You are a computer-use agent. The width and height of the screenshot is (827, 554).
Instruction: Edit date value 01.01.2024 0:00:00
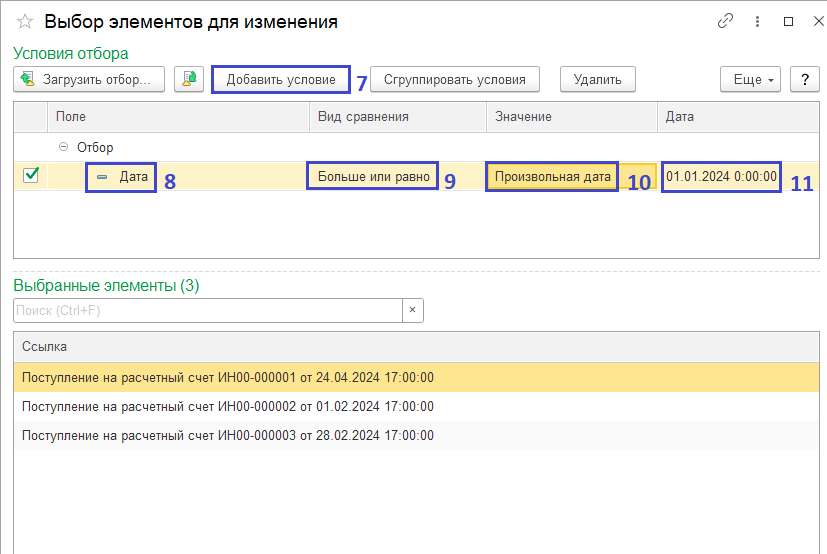721,177
